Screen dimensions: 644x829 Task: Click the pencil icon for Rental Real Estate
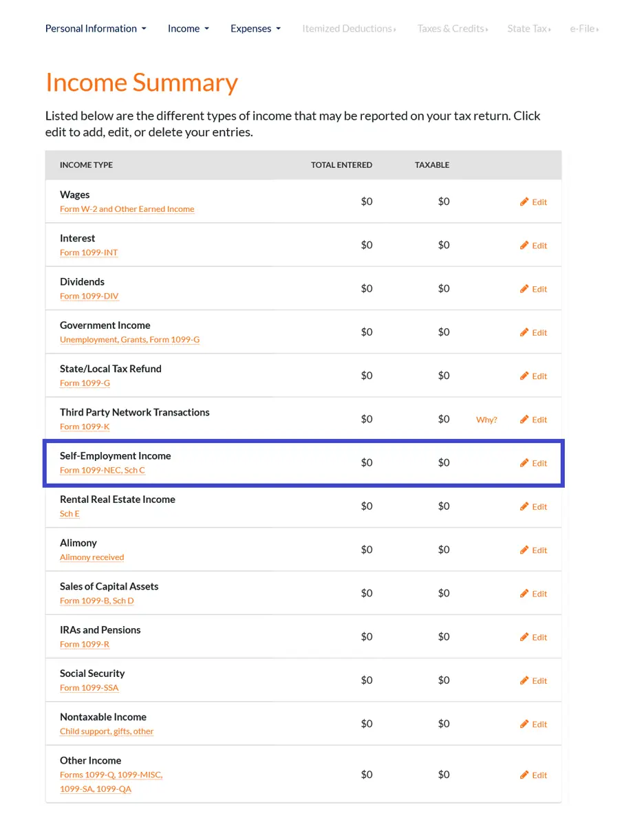coord(524,506)
